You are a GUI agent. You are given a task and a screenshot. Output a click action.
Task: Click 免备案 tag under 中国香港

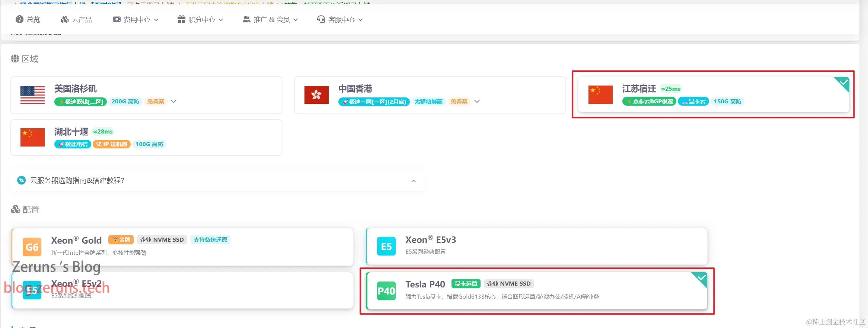coord(459,102)
